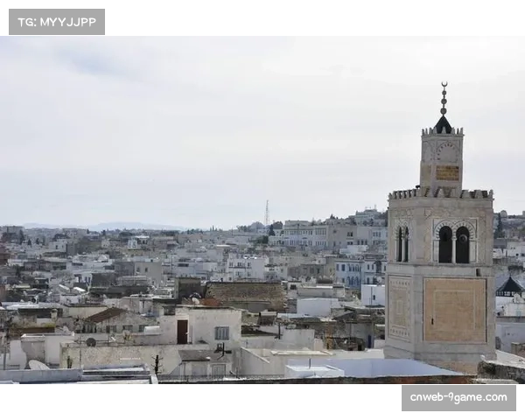Click the overcast sky area of the photo
This screenshot has height=420, width=525.
pos(219,122)
